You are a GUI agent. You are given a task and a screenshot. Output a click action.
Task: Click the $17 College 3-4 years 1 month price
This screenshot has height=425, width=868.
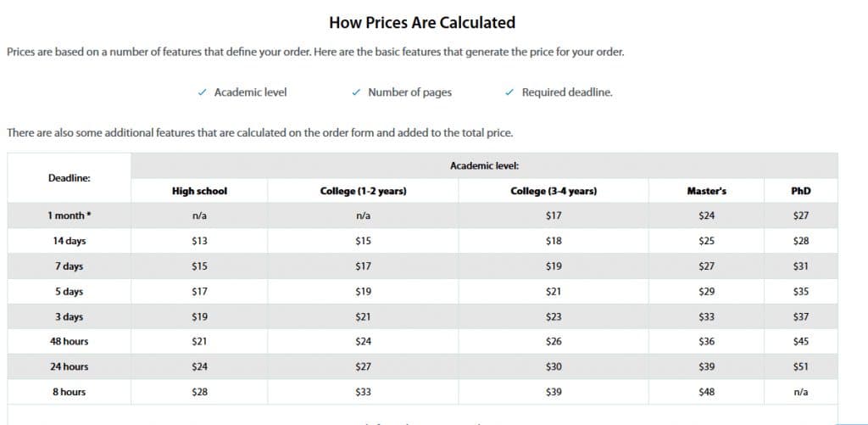[554, 215]
